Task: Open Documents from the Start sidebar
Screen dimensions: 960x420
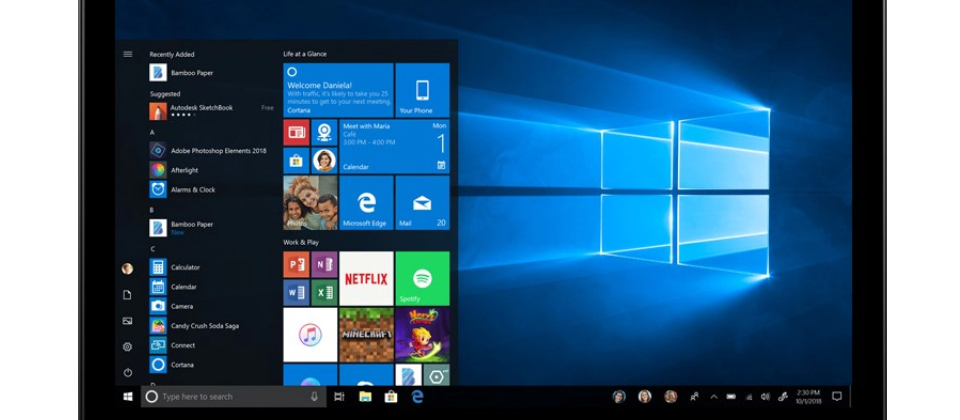Action: click(x=127, y=295)
